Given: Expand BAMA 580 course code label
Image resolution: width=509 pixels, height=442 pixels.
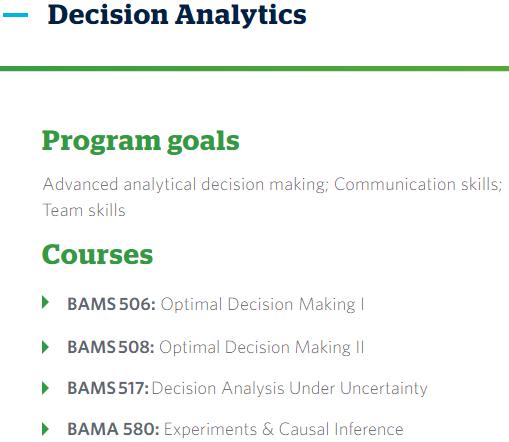Looking at the screenshot, I should tap(113, 429).
